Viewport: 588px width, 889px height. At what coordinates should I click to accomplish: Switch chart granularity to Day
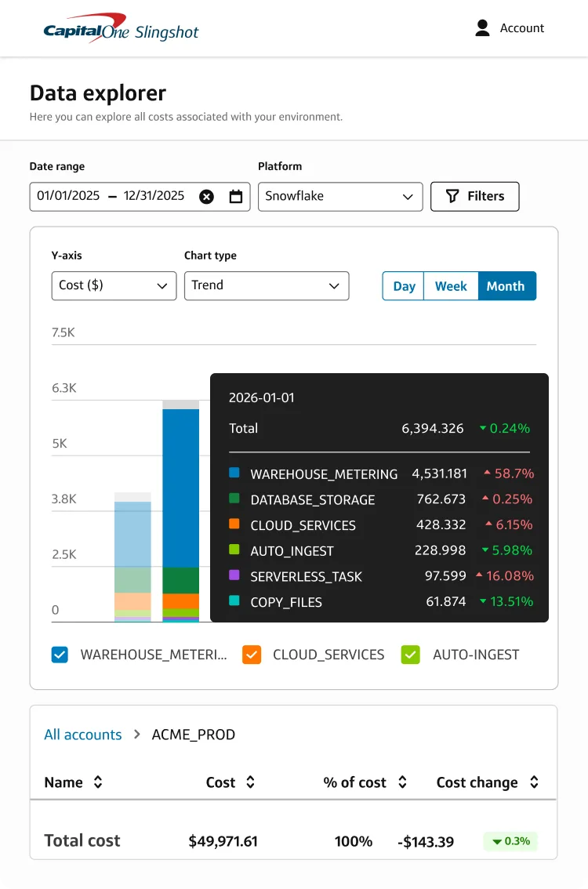coord(404,286)
